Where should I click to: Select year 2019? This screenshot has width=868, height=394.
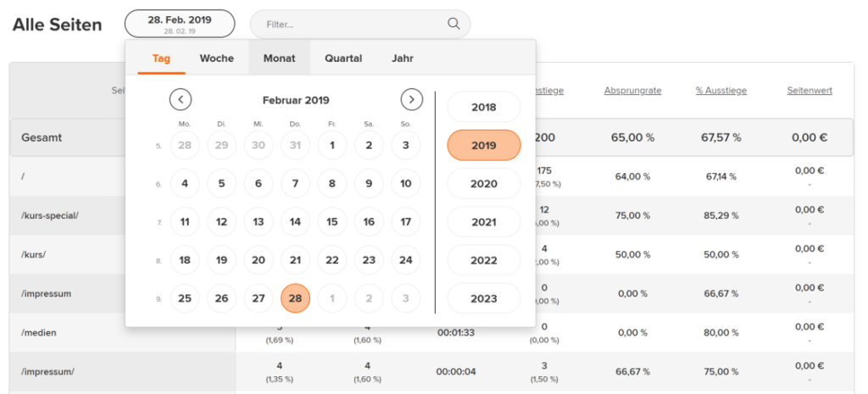484,146
